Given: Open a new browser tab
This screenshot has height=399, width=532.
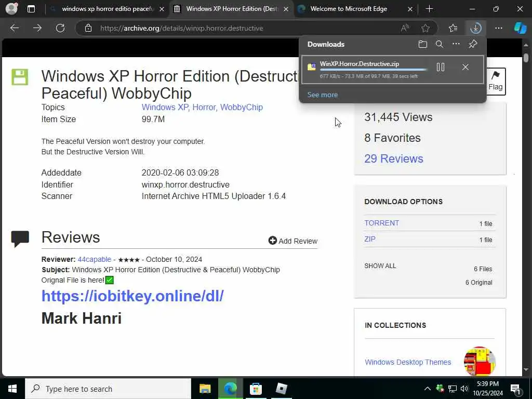Looking at the screenshot, I should [429, 9].
